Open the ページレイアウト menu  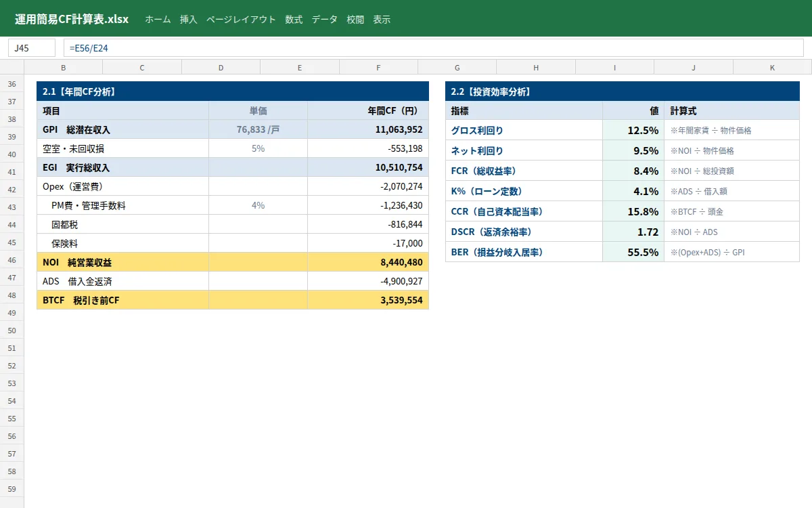pyautogui.click(x=241, y=20)
